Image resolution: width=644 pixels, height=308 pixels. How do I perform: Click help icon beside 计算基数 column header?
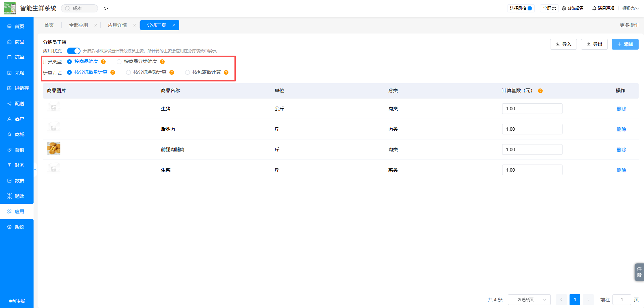(x=540, y=91)
